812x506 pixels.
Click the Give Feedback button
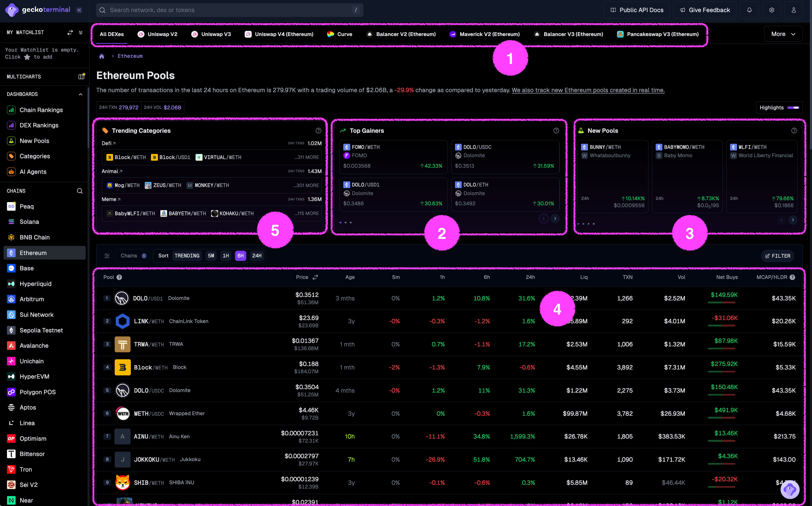point(705,10)
